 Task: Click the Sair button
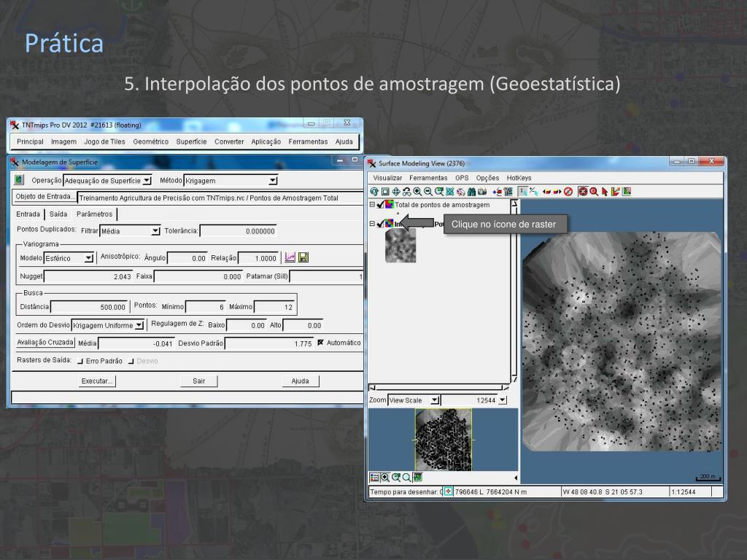point(198,381)
